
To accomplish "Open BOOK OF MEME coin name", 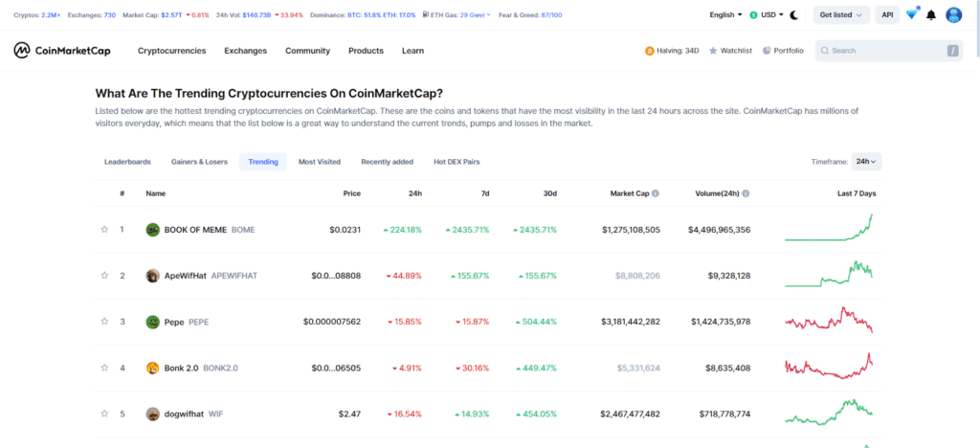I will click(x=195, y=230).
